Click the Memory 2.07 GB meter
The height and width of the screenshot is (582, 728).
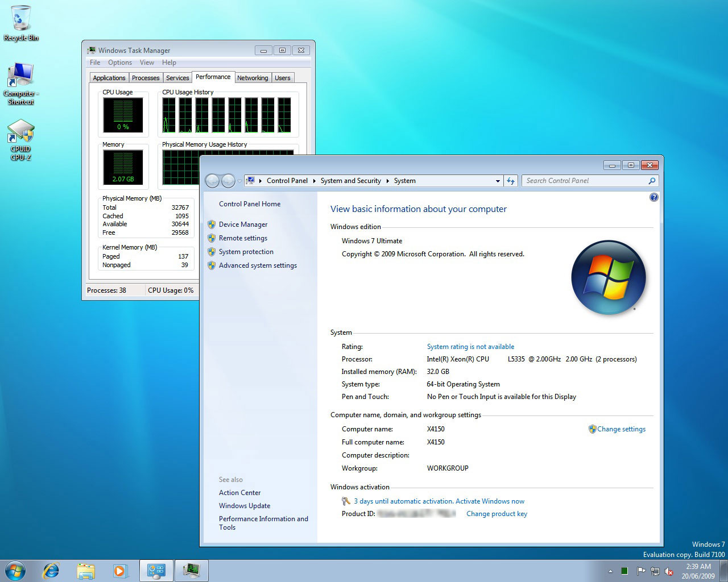point(123,167)
